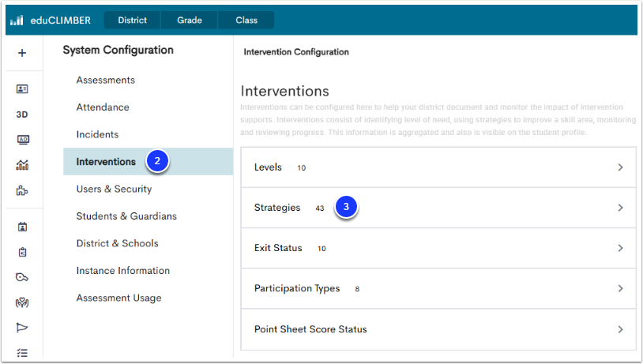643x364 pixels.
Task: Expand Participation Types row chevron
Action: 620,288
